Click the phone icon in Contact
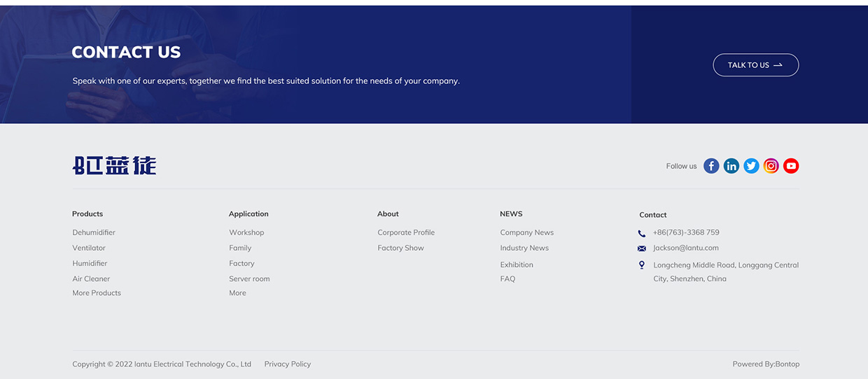The image size is (868, 379). click(x=642, y=233)
